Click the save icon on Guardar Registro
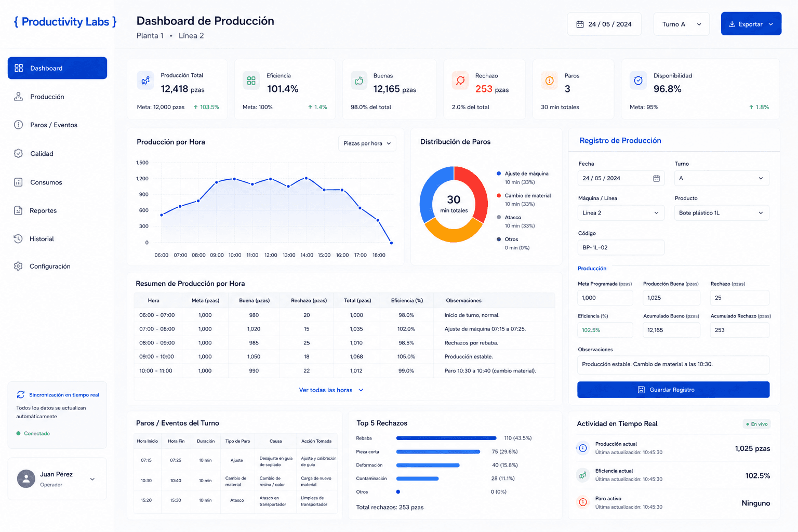798x532 pixels. pos(641,390)
